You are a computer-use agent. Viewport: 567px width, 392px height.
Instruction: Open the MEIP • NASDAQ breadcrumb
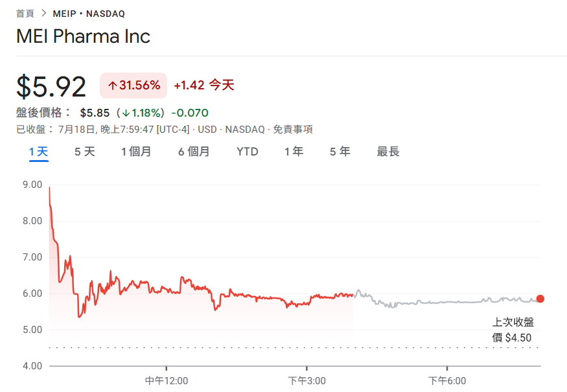click(89, 14)
